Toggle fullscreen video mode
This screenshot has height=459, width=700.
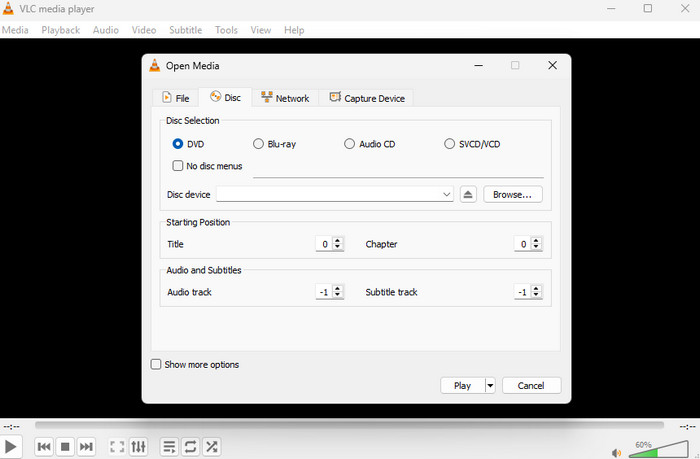tap(117, 446)
